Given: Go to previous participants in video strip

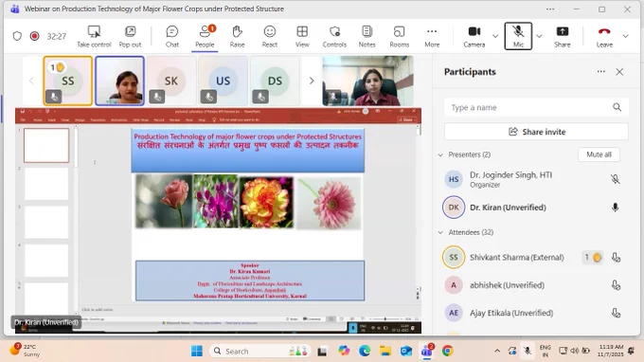Looking at the screenshot, I should coord(31,81).
